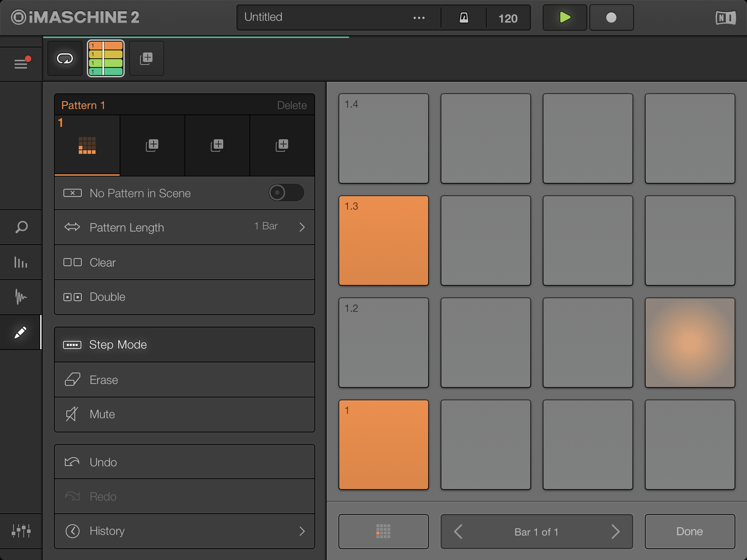Image resolution: width=747 pixels, height=560 pixels.
Task: Clear the pattern
Action: point(185,262)
